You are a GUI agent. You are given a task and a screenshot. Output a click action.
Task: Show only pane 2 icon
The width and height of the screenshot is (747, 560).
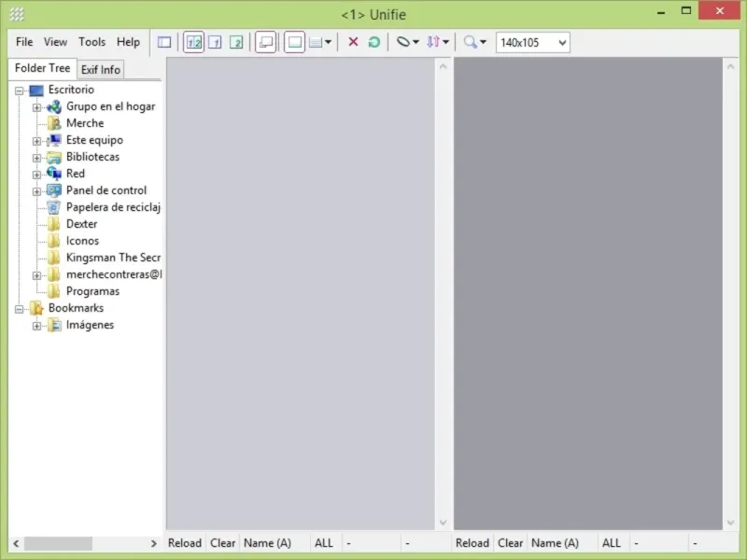236,42
